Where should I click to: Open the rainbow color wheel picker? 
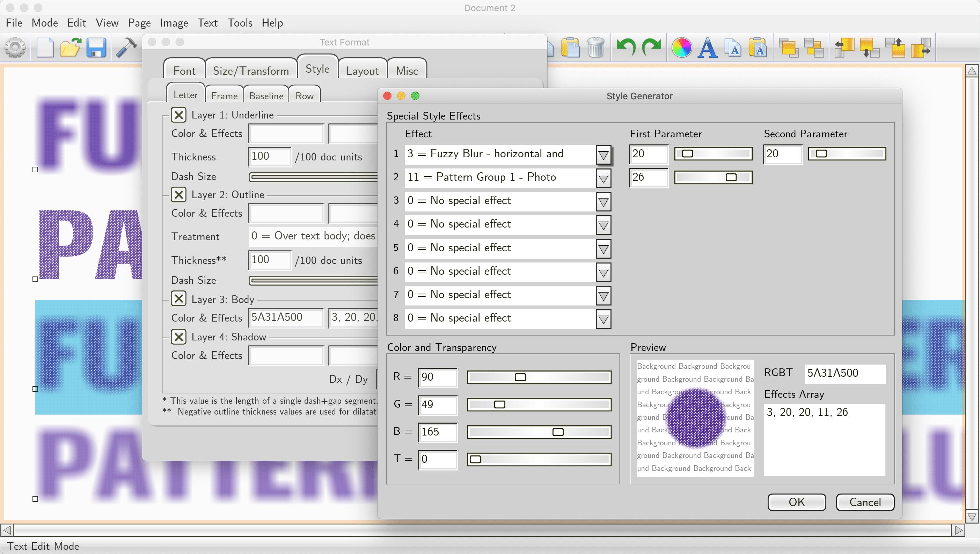click(x=682, y=48)
